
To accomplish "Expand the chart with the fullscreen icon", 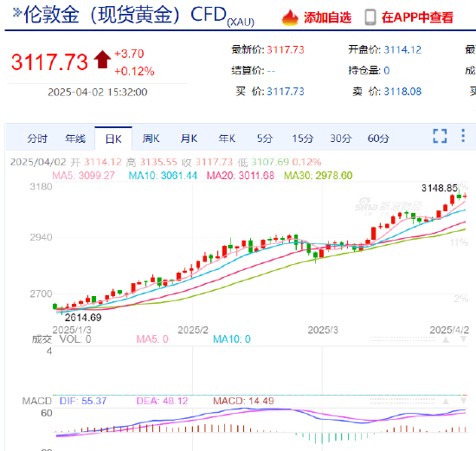I will coord(440,136).
